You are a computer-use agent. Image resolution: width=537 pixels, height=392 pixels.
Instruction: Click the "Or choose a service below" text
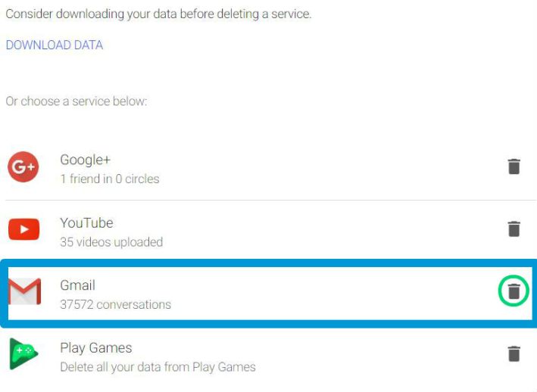(x=76, y=101)
